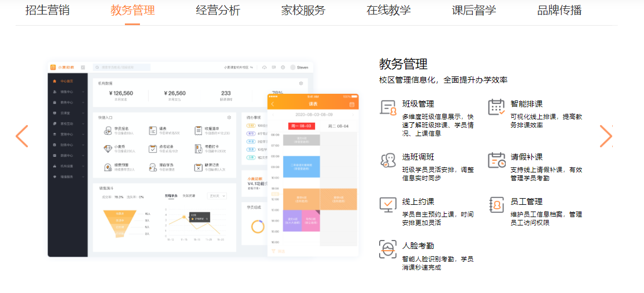Click the 选班调班 feature icon
This screenshot has width=644, height=293.
point(388,160)
